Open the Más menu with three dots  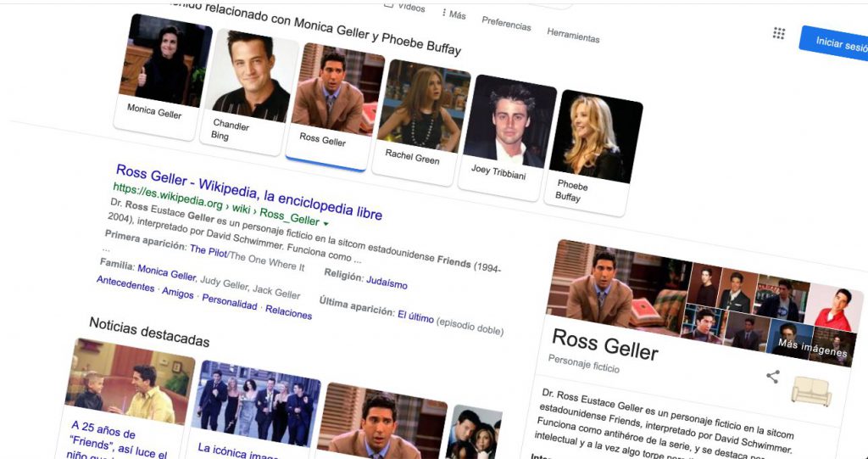453,14
